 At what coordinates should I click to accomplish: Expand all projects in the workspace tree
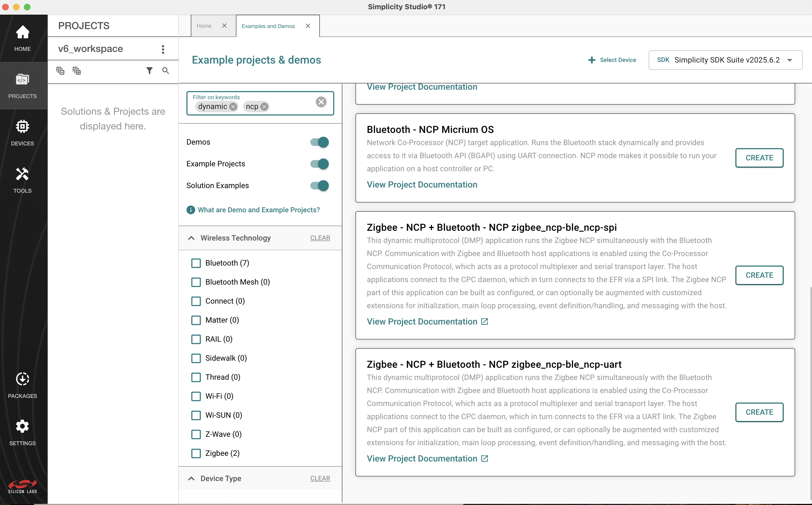[x=76, y=70]
